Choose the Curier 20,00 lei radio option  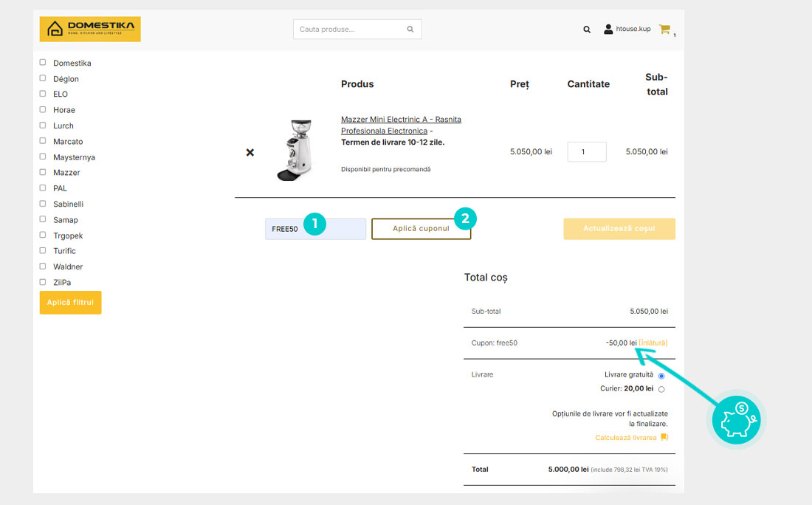(661, 389)
